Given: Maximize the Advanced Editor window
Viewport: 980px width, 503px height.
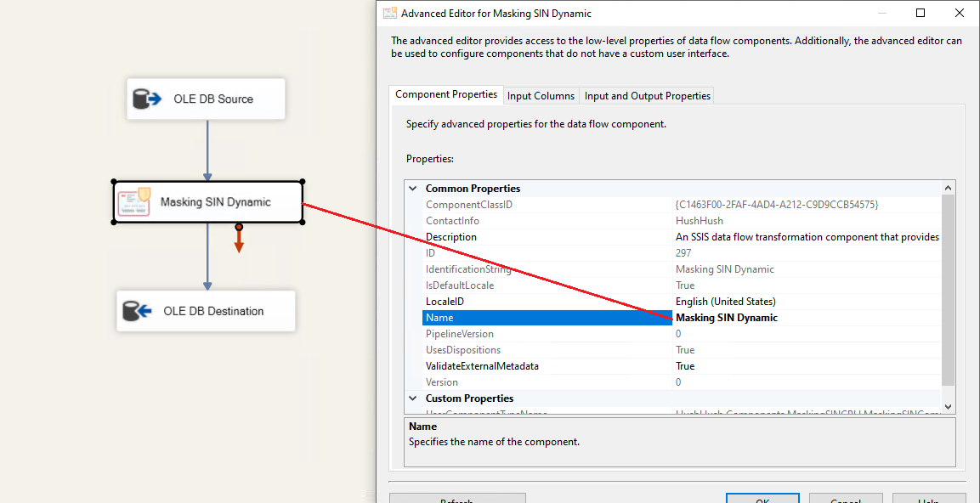Looking at the screenshot, I should tap(921, 13).
